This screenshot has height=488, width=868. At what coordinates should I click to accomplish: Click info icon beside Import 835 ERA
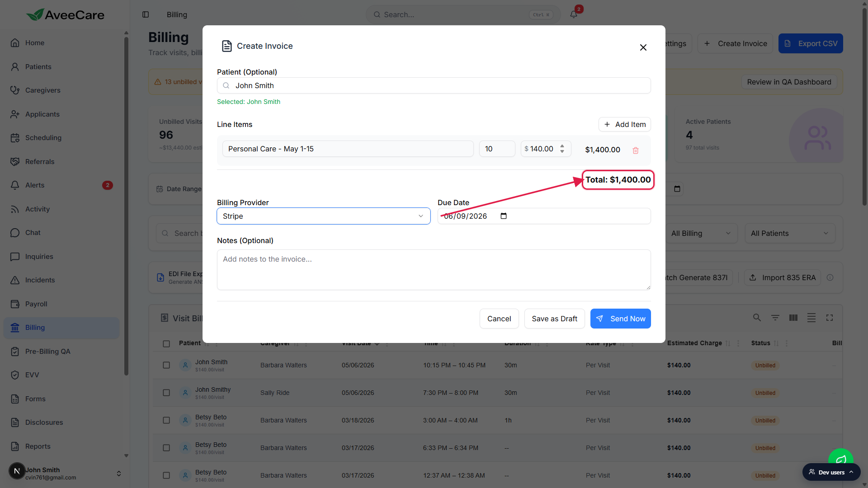(830, 277)
